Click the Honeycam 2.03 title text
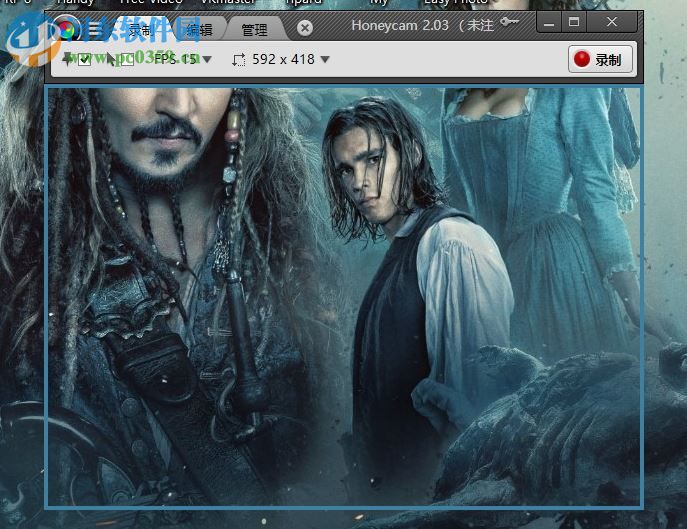 pos(400,25)
